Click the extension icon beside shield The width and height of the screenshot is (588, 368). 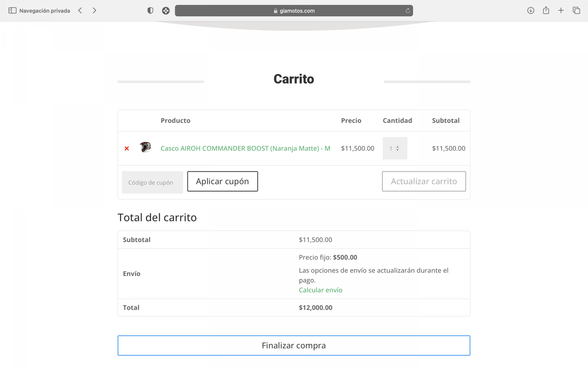click(x=166, y=11)
